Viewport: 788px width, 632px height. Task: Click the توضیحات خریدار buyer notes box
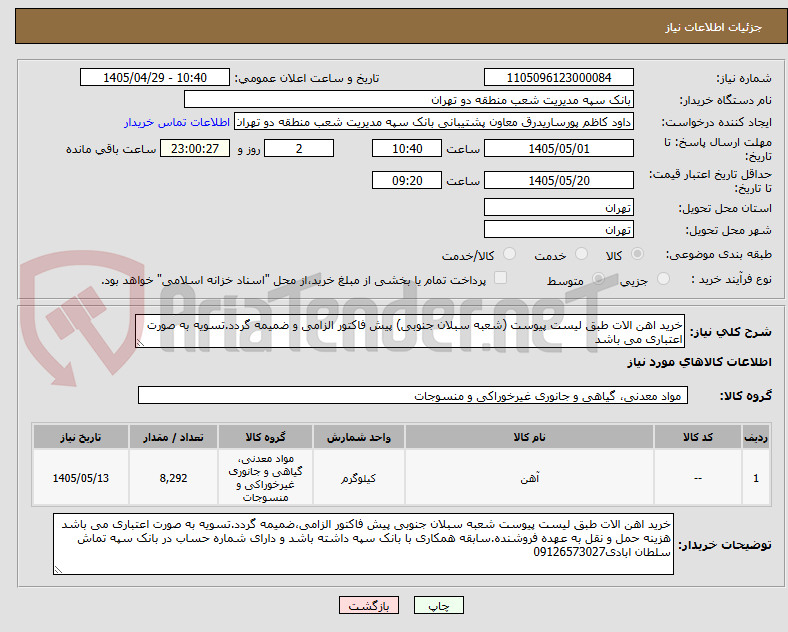(x=363, y=544)
